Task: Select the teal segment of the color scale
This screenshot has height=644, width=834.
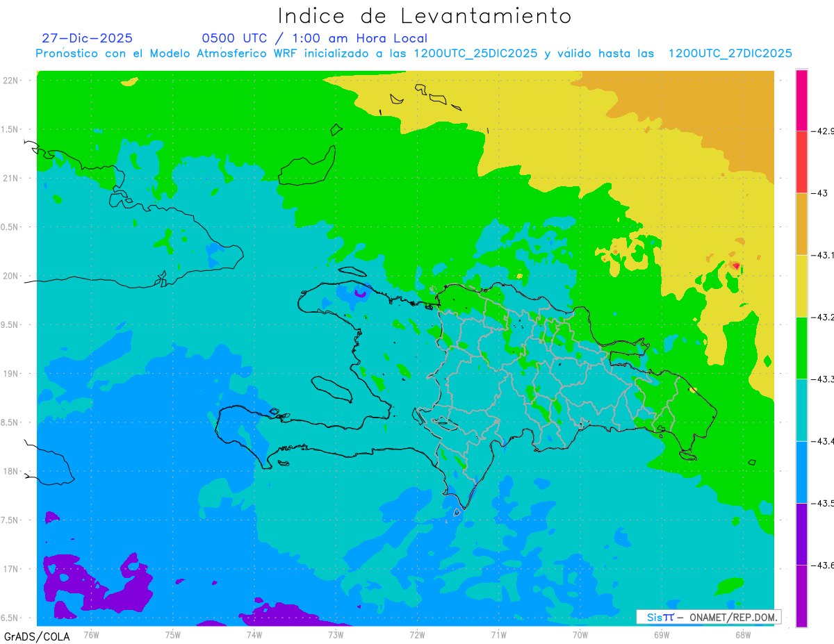Action: 801,410
